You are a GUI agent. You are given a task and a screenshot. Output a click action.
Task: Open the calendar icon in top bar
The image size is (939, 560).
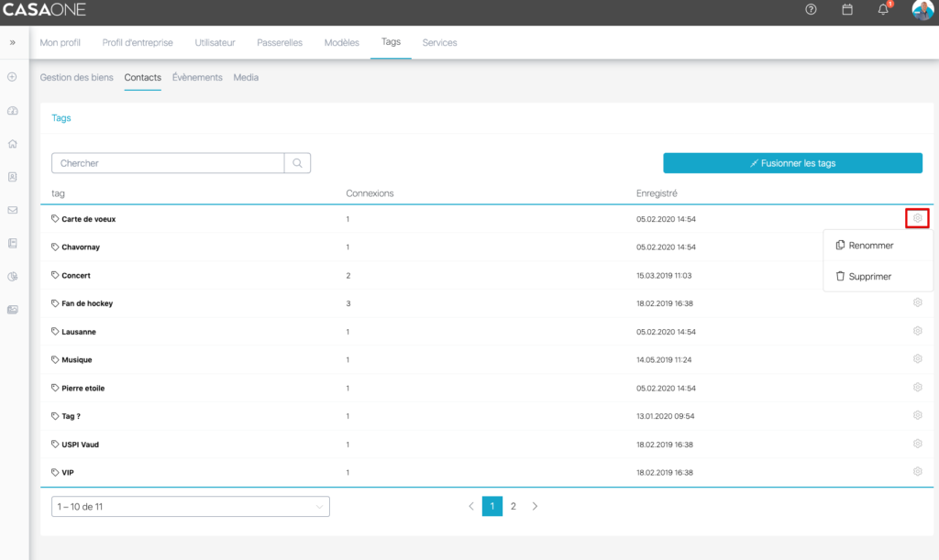tap(847, 10)
